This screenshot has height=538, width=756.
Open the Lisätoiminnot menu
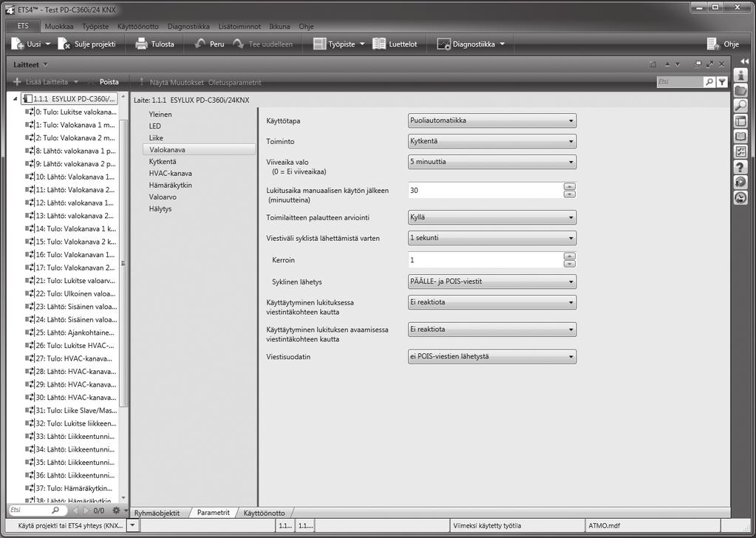239,27
